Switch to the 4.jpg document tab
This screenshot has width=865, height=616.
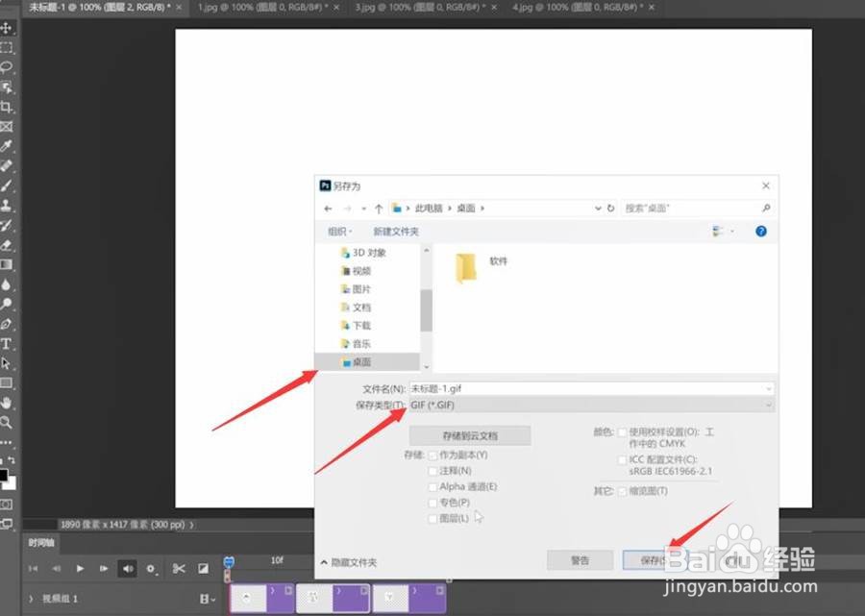(578, 8)
